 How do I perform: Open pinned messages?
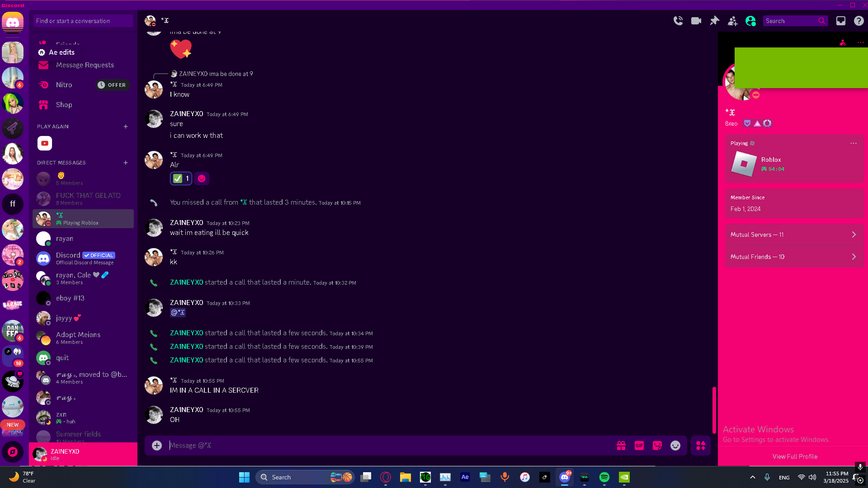pyautogui.click(x=714, y=21)
